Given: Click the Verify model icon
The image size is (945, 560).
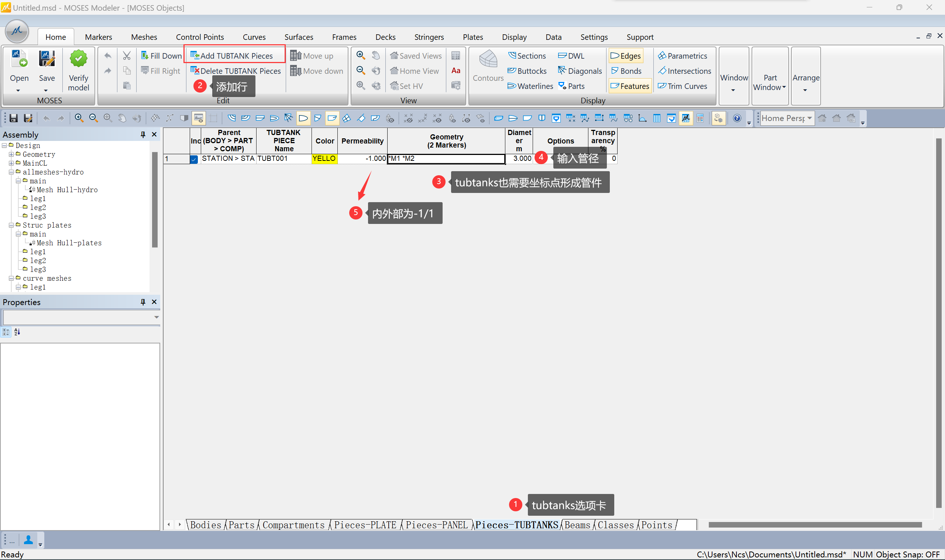Looking at the screenshot, I should 78,60.
